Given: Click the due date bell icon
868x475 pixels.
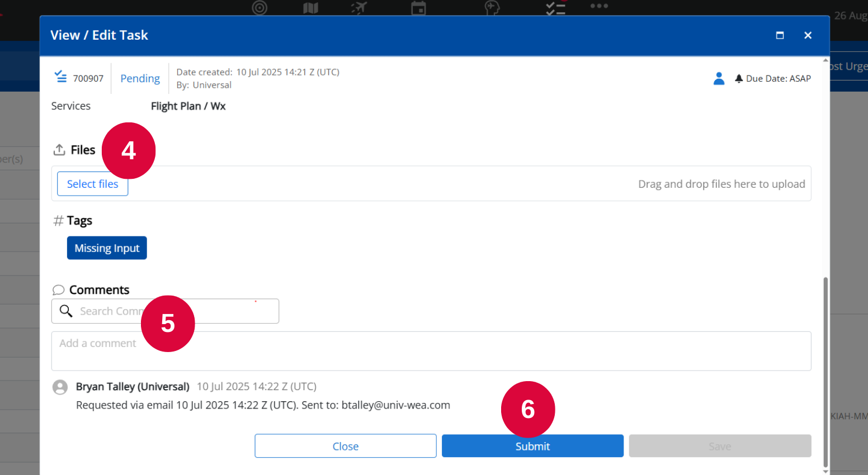Looking at the screenshot, I should pyautogui.click(x=739, y=78).
